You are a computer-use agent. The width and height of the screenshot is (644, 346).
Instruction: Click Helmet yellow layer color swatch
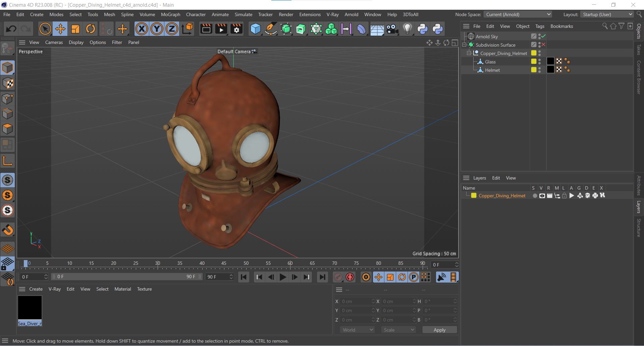[534, 70]
